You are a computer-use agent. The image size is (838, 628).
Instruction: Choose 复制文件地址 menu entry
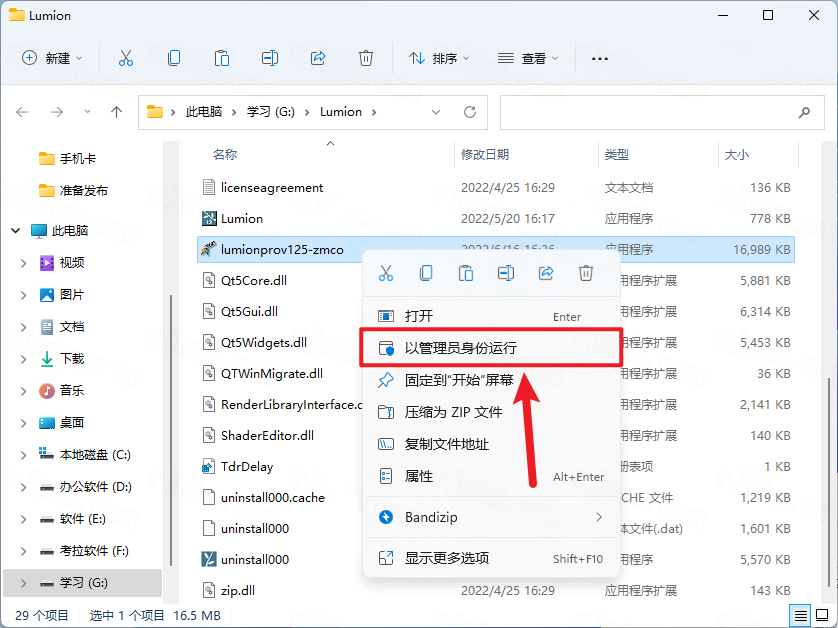click(x=491, y=444)
